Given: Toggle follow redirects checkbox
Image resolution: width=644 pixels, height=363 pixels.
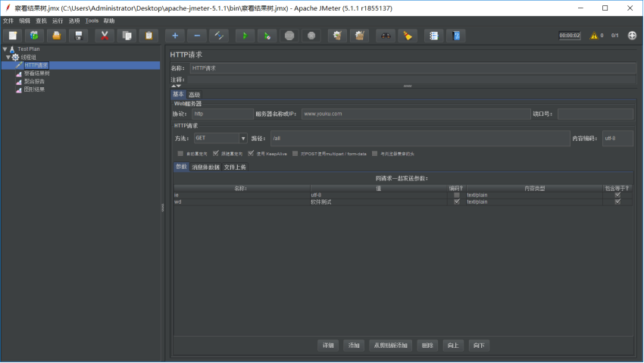Looking at the screenshot, I should [216, 154].
